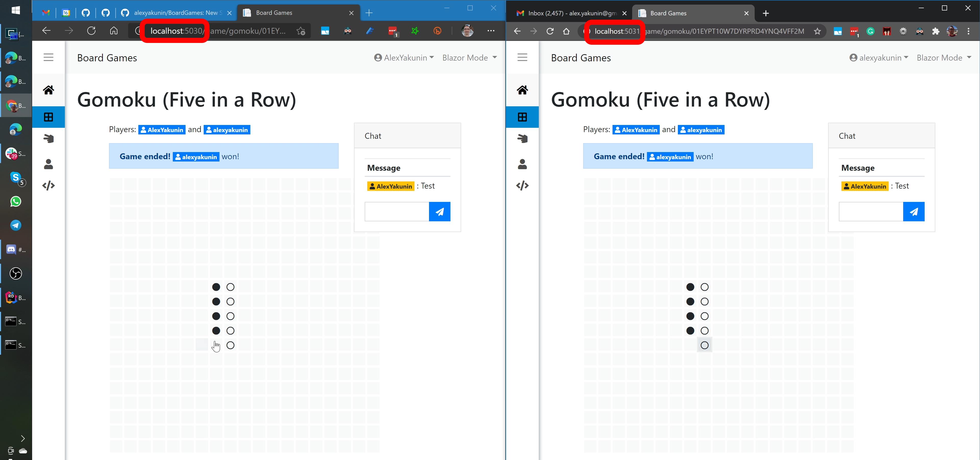Click the grid games icon in right sidebar
Image resolution: width=980 pixels, height=460 pixels.
522,117
